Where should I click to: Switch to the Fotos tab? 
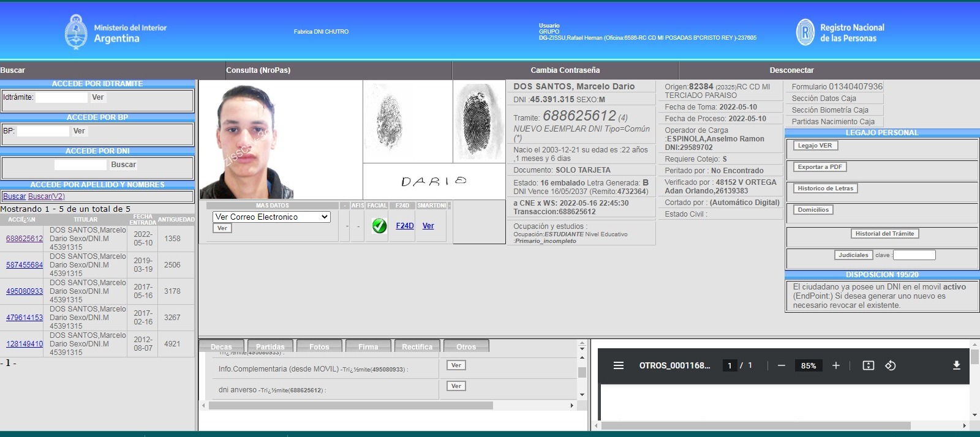pos(319,346)
